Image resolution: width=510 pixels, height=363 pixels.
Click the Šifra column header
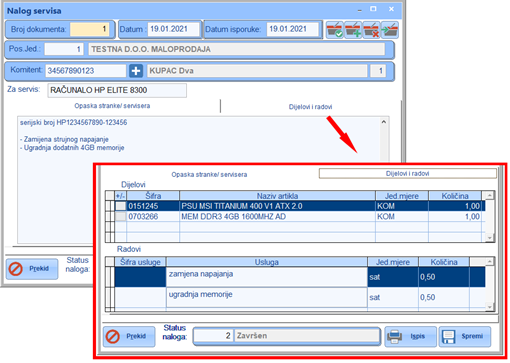point(153,196)
